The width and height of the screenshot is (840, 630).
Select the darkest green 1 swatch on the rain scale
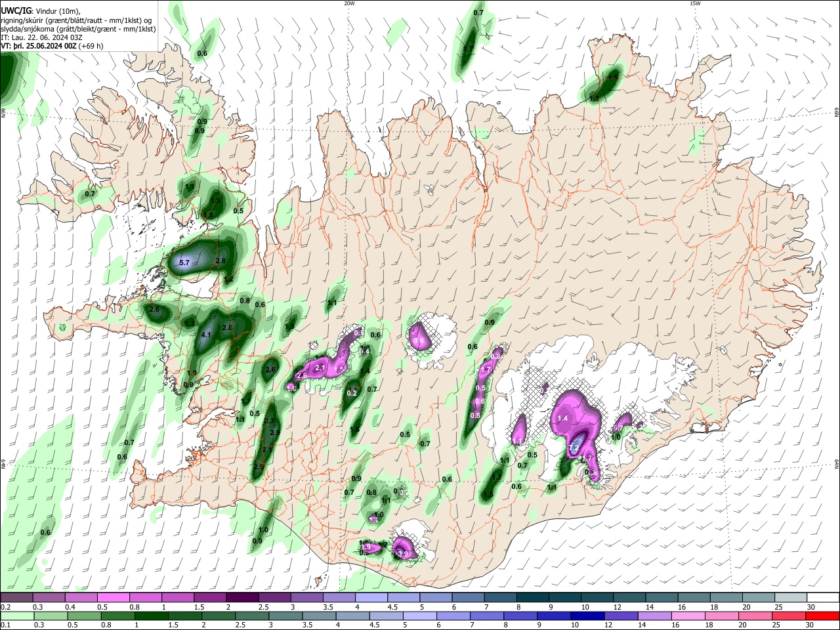(x=152, y=616)
